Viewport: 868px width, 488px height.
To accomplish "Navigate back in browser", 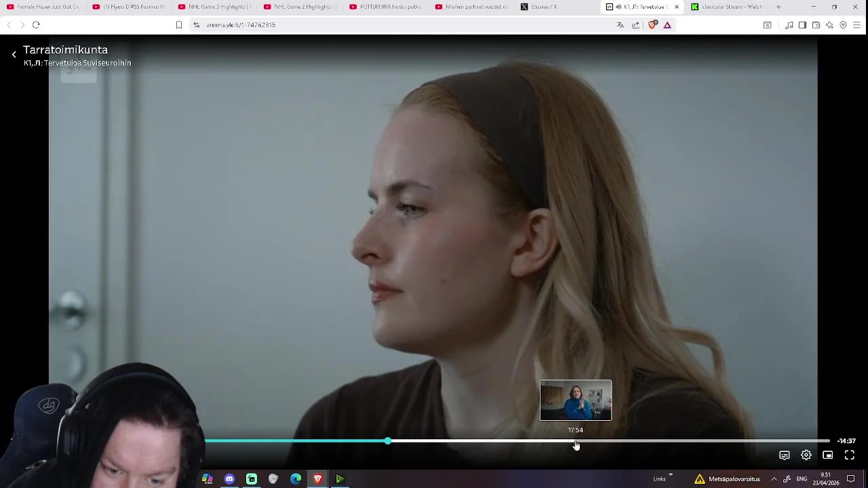I will click(9, 25).
